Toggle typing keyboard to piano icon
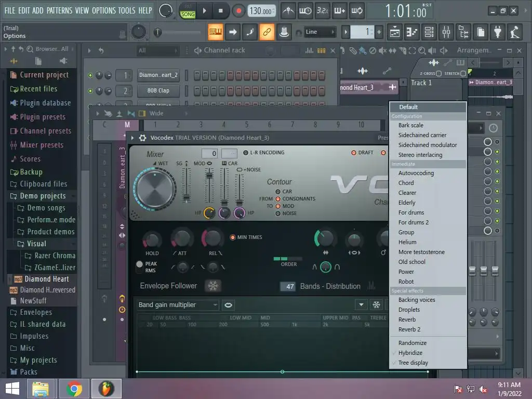The height and width of the screenshot is (399, 532). (x=216, y=32)
